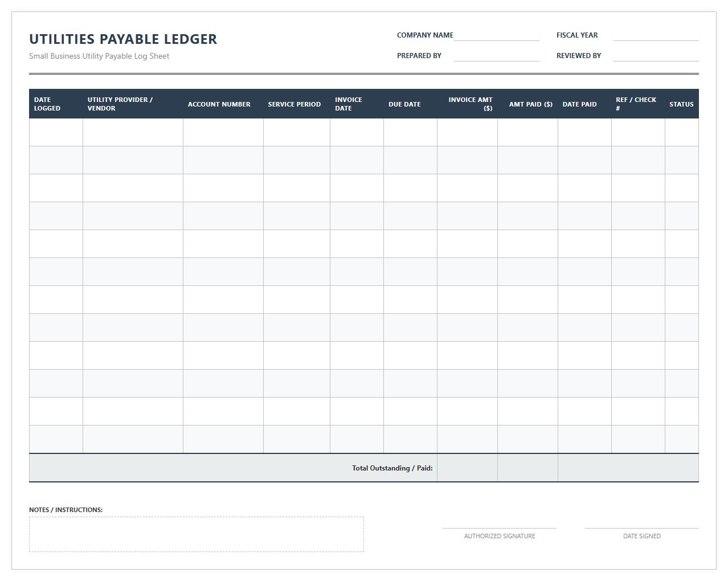Click the Amt Paid total cell
This screenshot has width=728, height=581.
tap(527, 468)
